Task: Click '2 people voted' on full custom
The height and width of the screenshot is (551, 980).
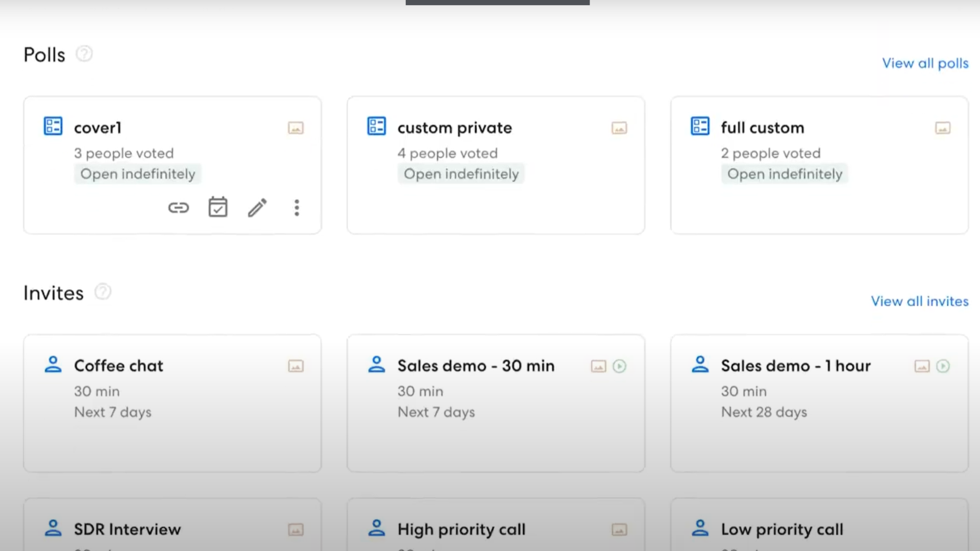Action: [771, 153]
